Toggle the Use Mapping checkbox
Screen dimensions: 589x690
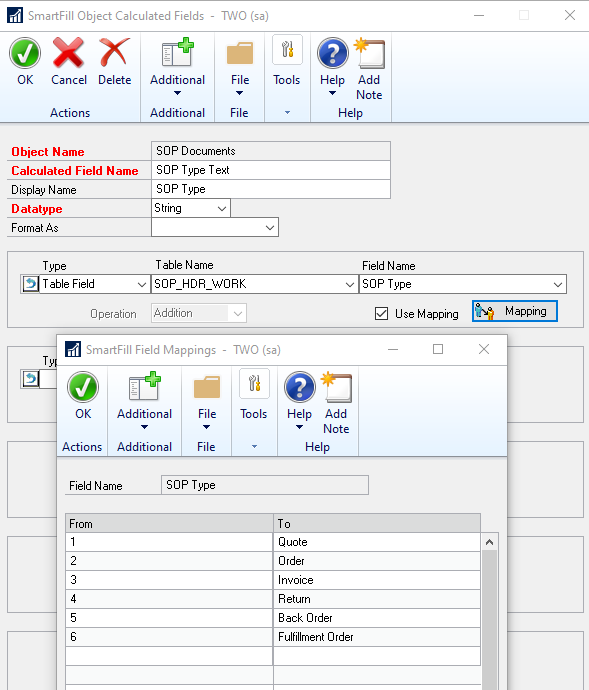coord(381,314)
